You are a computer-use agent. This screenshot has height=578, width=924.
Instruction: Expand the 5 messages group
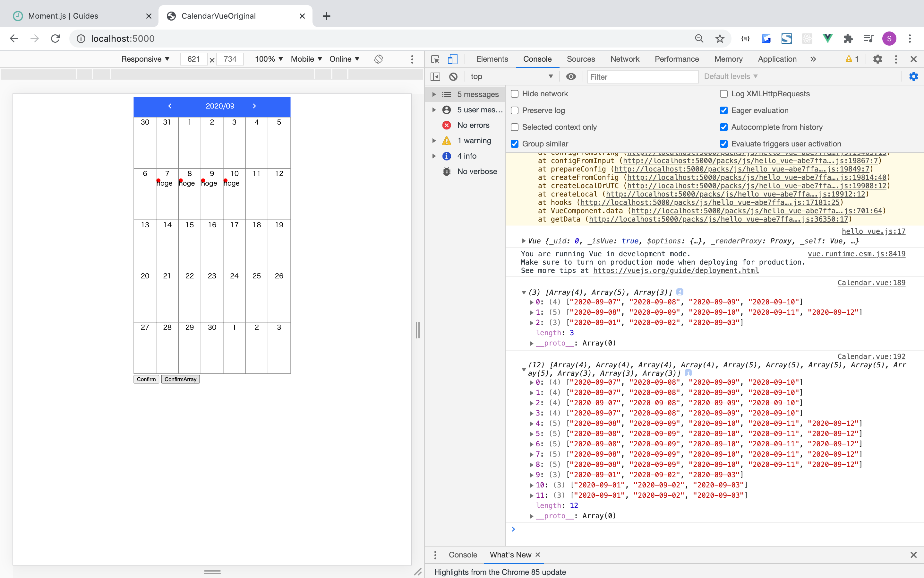click(434, 94)
